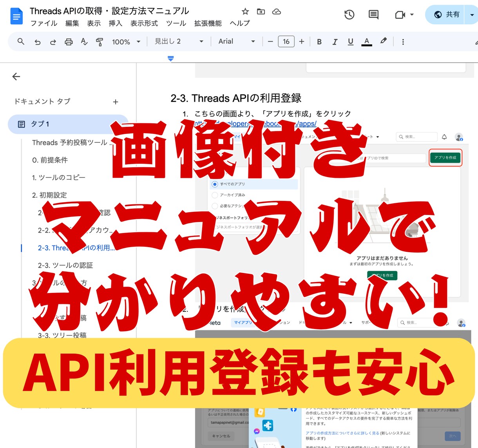Open the 表示形式 menu
The image size is (478, 448).
(144, 23)
